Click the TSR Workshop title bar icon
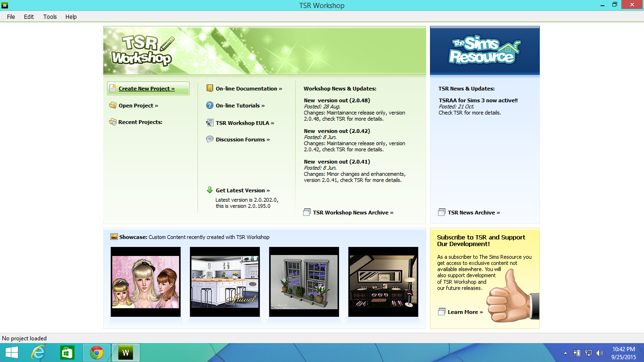 pyautogui.click(x=5, y=5)
